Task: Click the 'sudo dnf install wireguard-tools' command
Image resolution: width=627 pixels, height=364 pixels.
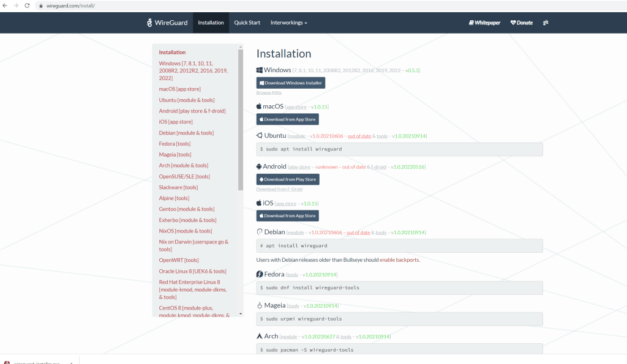Action: tap(399, 288)
